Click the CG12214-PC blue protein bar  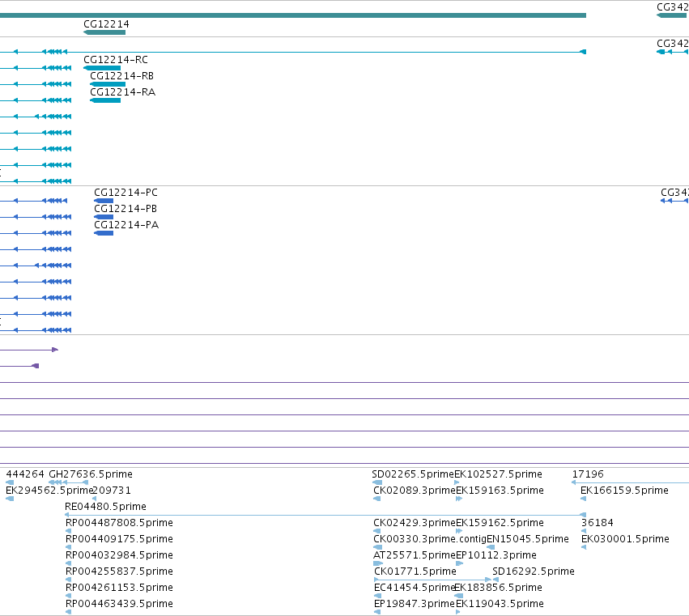click(x=104, y=201)
